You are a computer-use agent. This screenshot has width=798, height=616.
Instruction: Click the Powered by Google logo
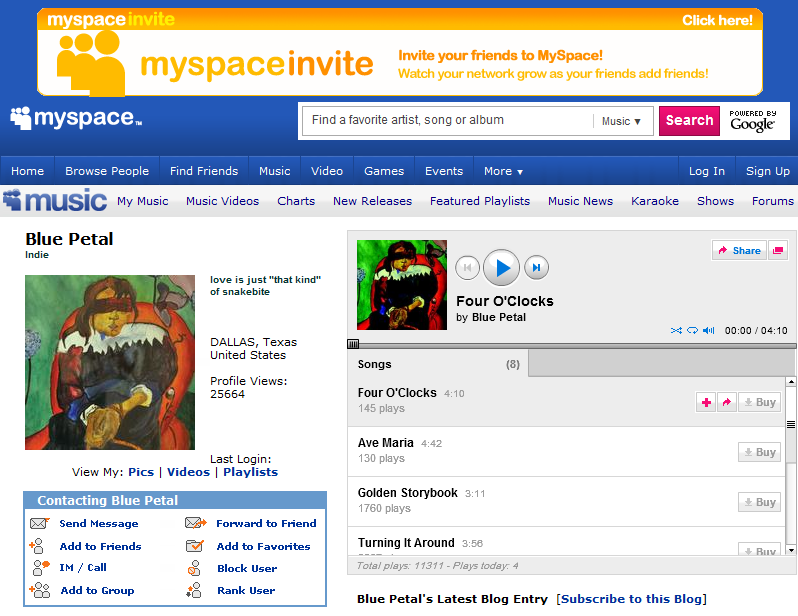753,121
